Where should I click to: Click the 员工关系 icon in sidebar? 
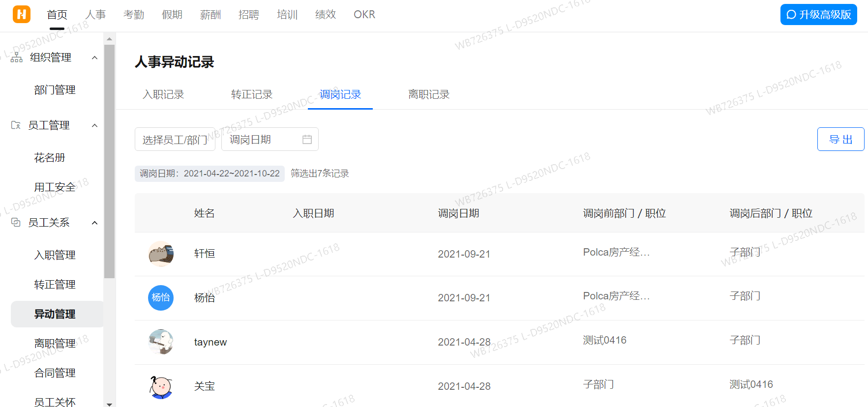coord(16,223)
